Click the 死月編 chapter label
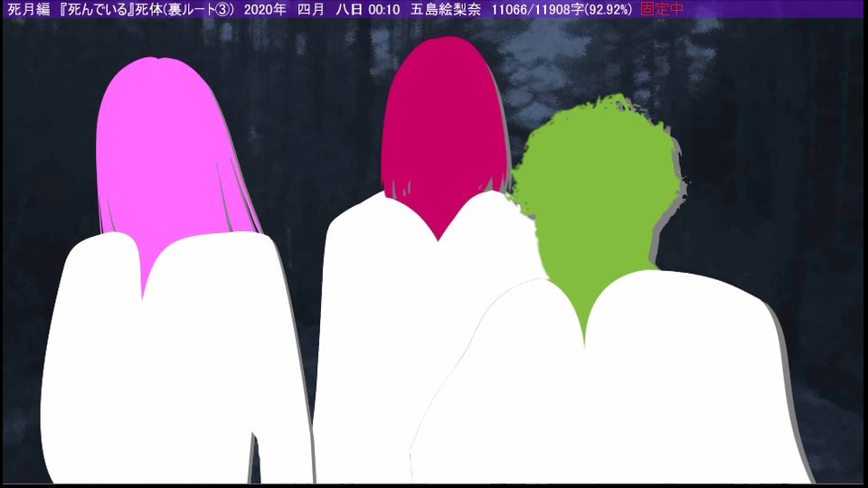This screenshot has width=868, height=488. [x=29, y=9]
